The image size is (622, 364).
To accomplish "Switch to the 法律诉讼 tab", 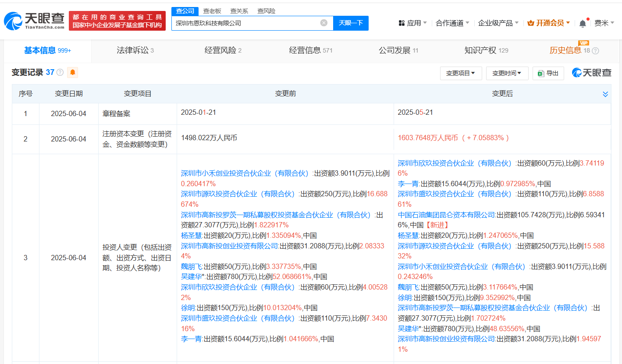I will (135, 50).
